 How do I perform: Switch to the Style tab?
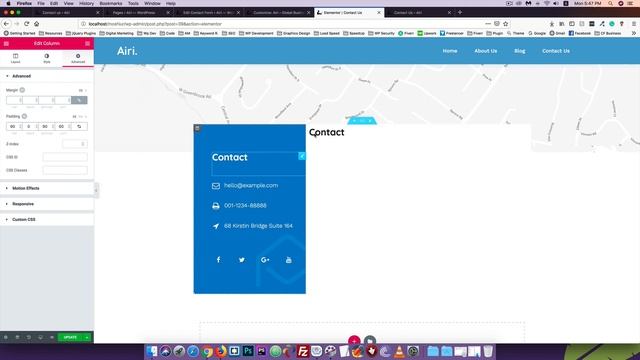47,58
